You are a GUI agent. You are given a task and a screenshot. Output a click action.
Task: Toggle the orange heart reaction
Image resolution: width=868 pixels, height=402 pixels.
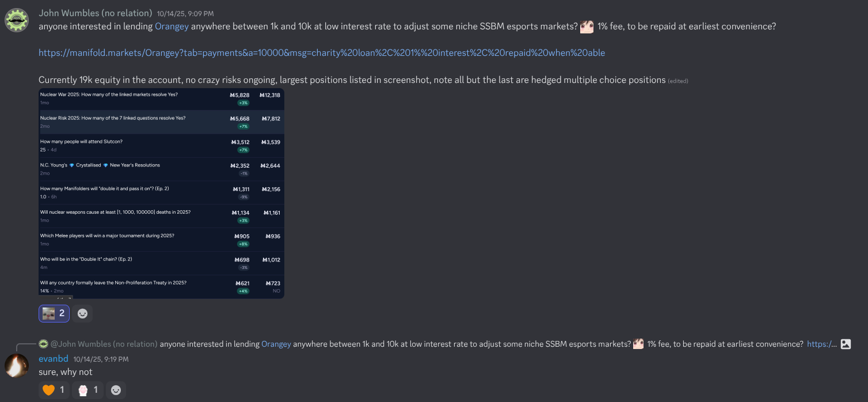(x=54, y=390)
